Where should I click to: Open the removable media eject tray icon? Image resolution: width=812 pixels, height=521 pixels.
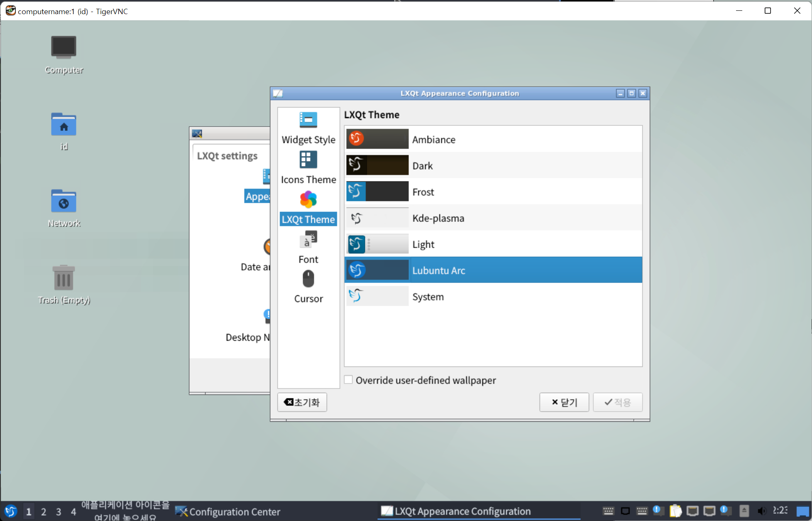tap(744, 511)
